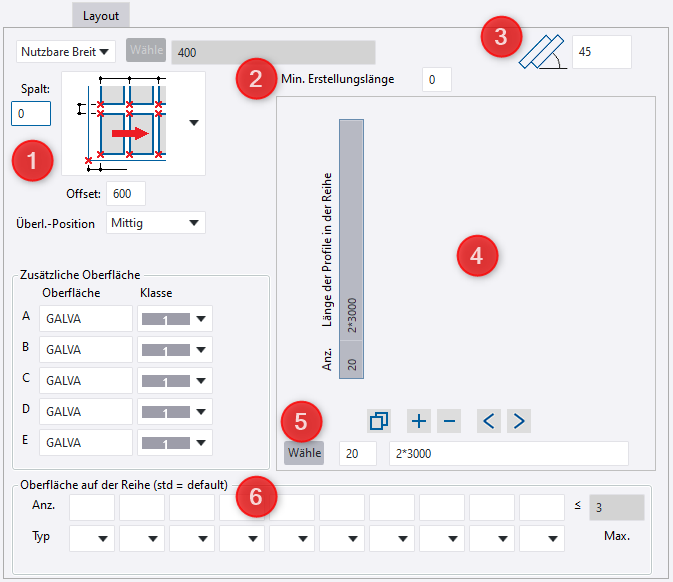
Task: Click the left arrow to move row
Action: pyautogui.click(x=489, y=421)
